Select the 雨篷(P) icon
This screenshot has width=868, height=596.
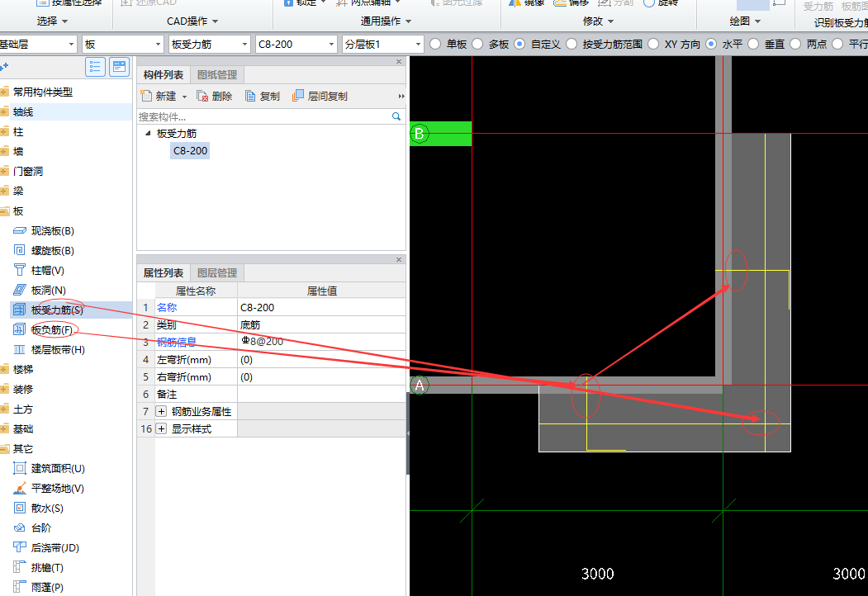(x=19, y=587)
